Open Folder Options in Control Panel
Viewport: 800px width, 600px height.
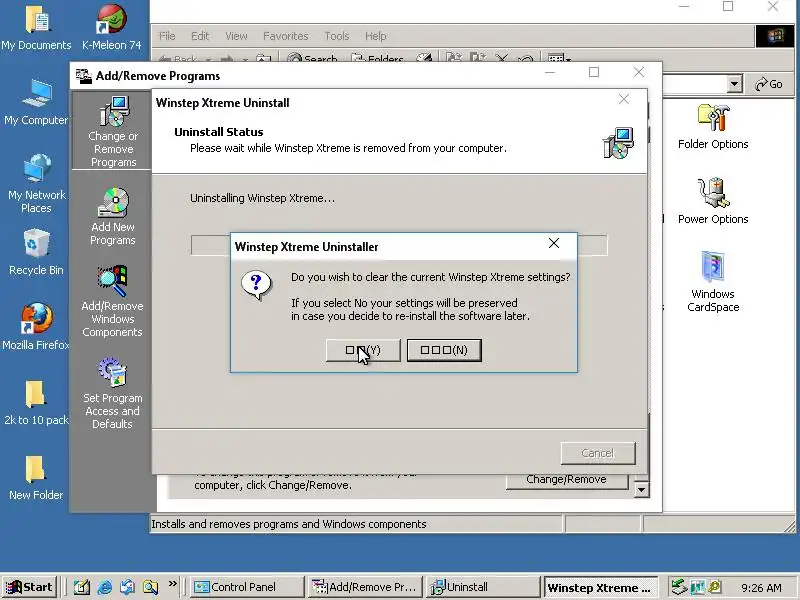tap(713, 127)
